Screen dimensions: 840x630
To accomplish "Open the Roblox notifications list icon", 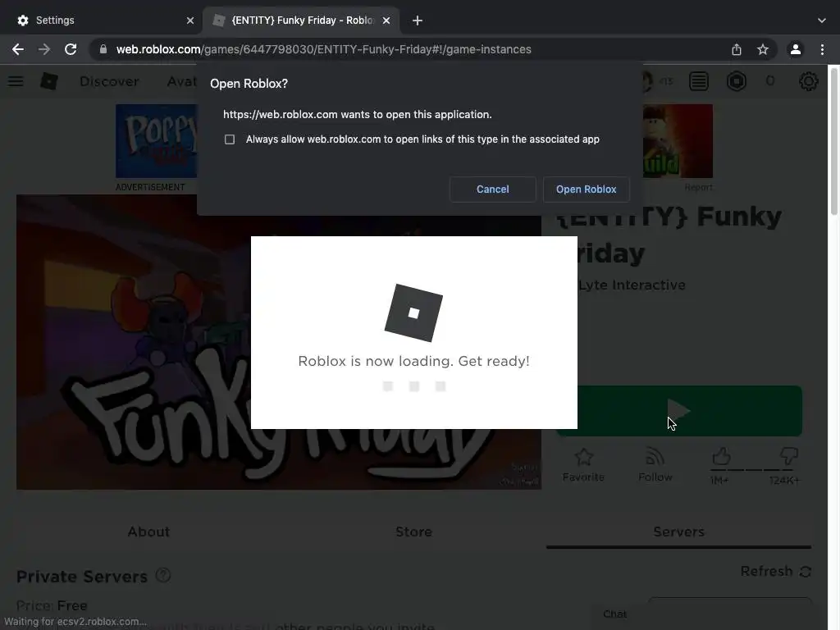I will pos(699,81).
